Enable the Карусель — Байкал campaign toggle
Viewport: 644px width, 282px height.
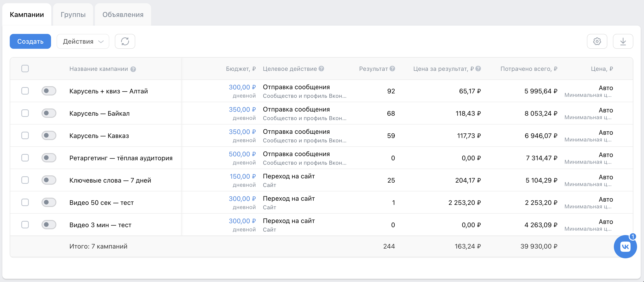[x=49, y=113]
